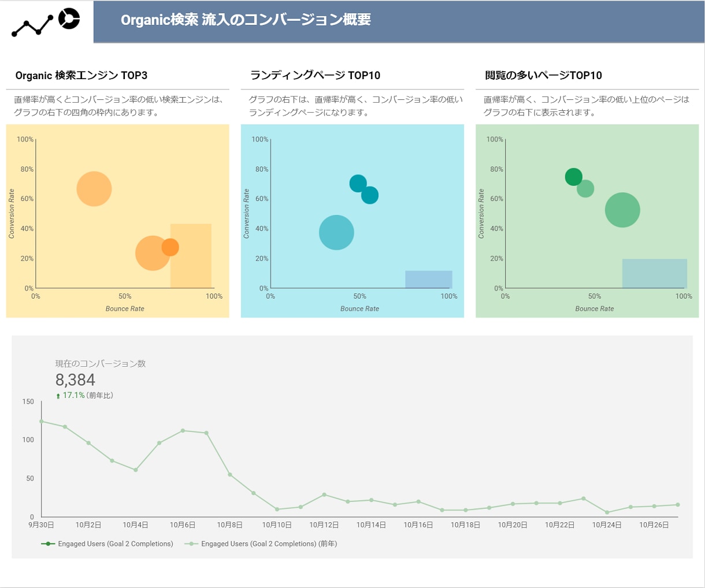The height and width of the screenshot is (588, 705).
Task: Click the line-chart logo icon at top left
Action: pyautogui.click(x=32, y=27)
